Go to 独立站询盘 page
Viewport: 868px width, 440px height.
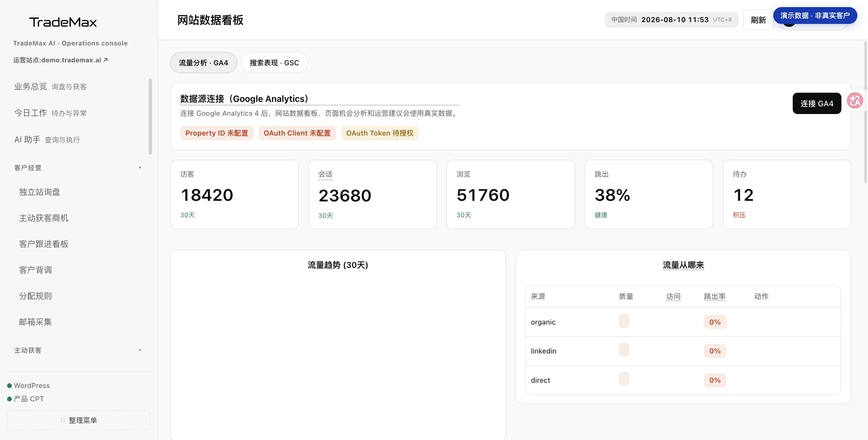click(40, 192)
